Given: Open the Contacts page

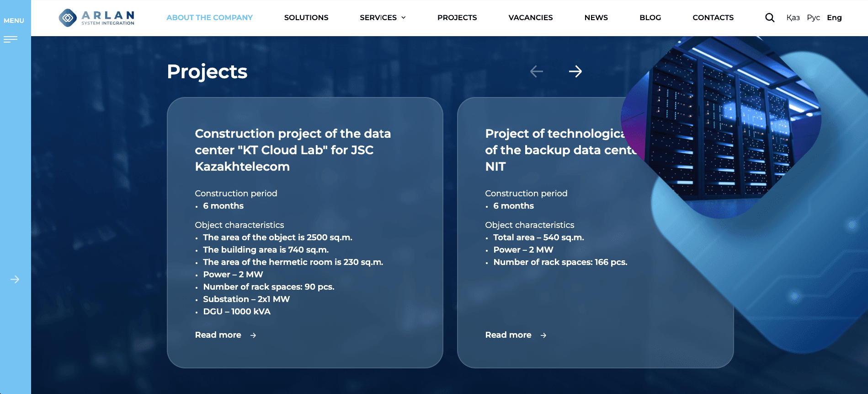Looking at the screenshot, I should pyautogui.click(x=713, y=17).
